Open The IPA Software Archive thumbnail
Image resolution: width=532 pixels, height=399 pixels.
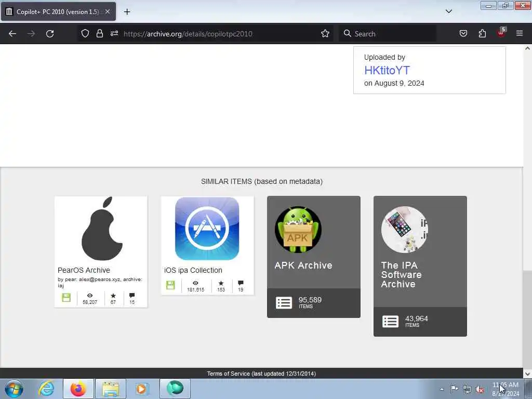coord(404,229)
